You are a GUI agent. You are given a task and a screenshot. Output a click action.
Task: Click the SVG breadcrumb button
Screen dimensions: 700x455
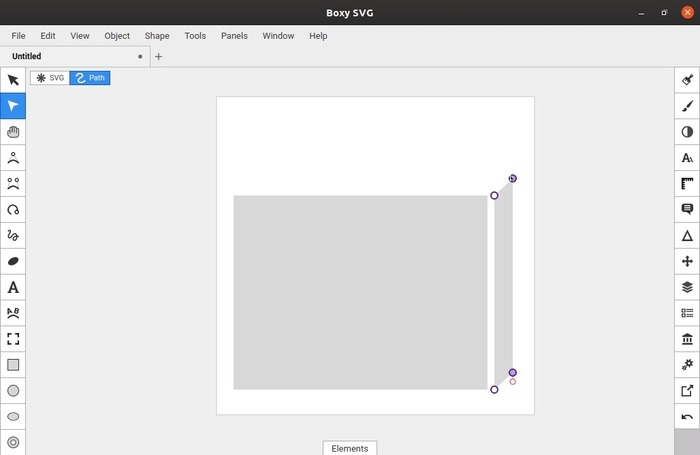coord(50,78)
